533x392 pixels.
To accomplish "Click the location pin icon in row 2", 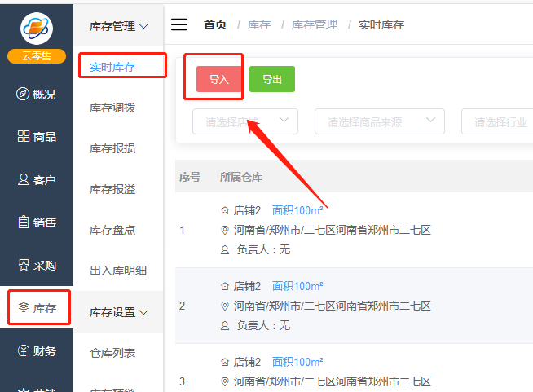I will click(225, 306).
